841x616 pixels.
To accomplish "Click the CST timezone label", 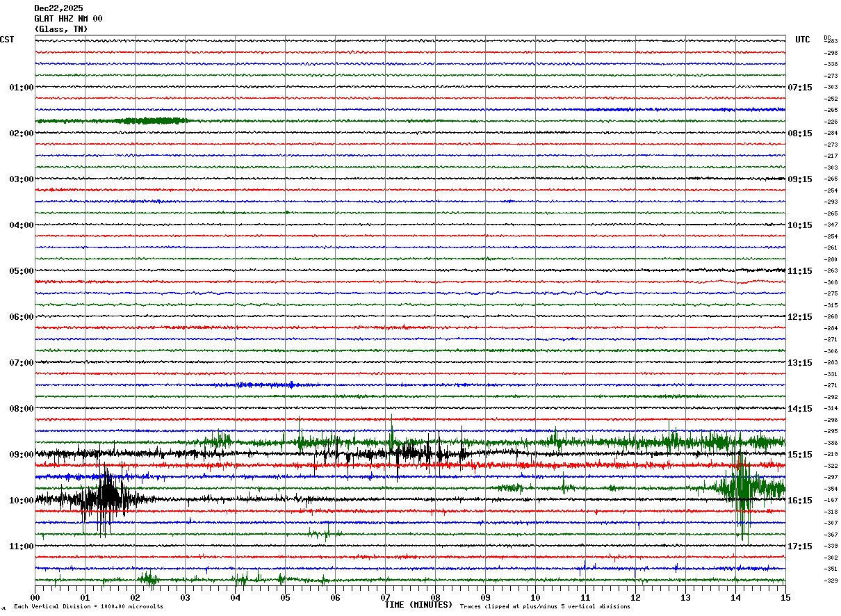I will click(7, 40).
